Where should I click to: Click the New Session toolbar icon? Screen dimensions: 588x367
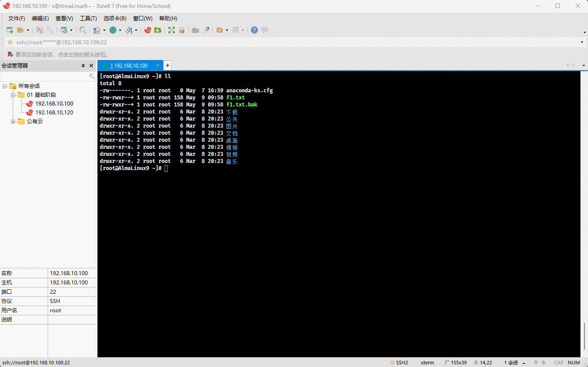click(x=9, y=30)
